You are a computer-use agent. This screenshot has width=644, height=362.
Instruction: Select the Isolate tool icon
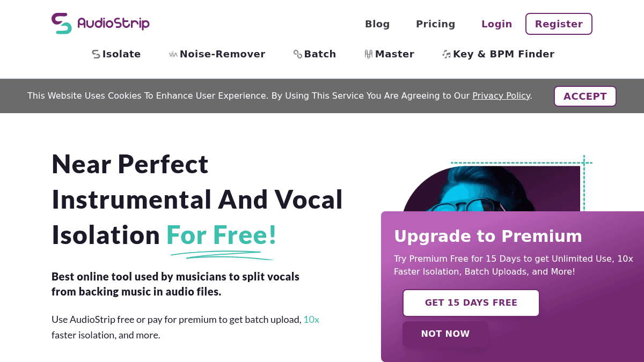[x=96, y=54]
